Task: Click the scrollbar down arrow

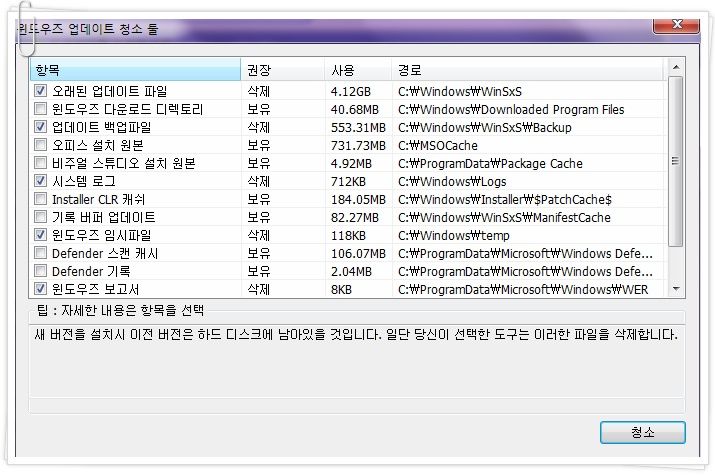Action: pyautogui.click(x=676, y=289)
